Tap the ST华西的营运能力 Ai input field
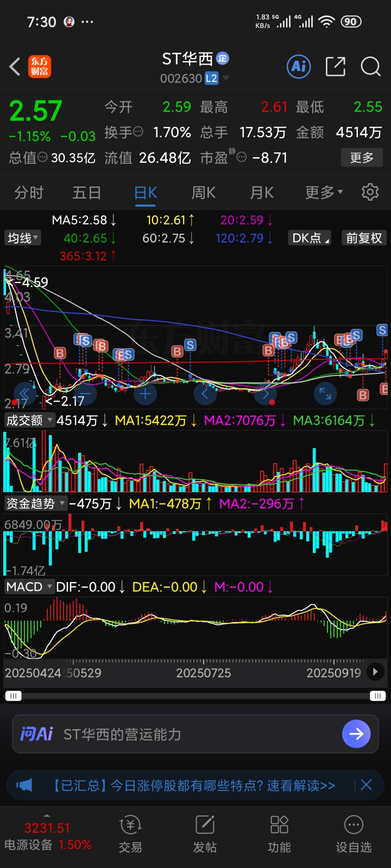Viewport: 391px width, 868px height. pos(195,734)
